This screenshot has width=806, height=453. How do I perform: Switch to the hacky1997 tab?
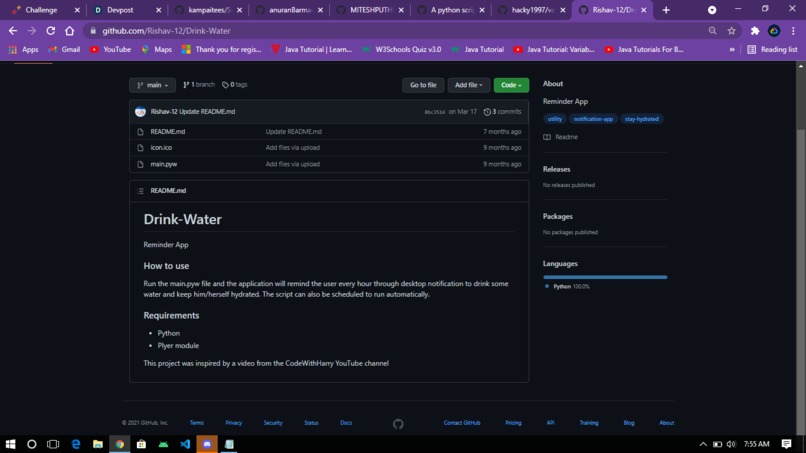(532, 10)
